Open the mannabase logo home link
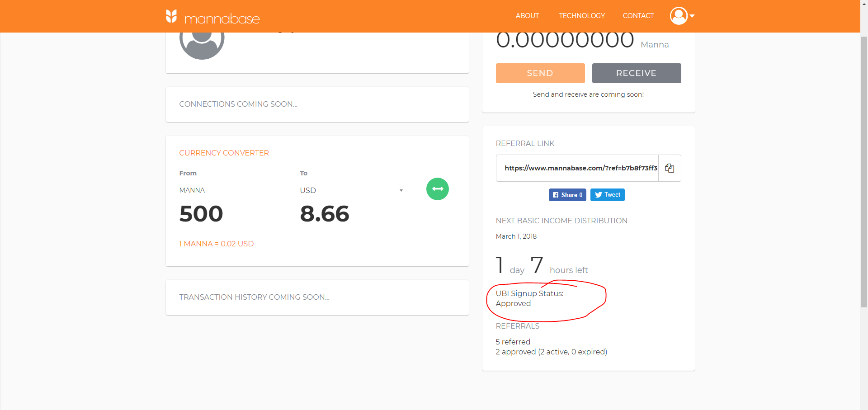This screenshot has height=410, width=868. [213, 17]
